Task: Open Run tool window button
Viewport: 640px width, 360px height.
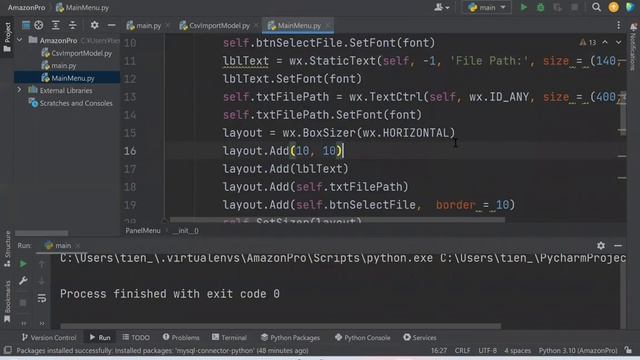Action: 100,338
